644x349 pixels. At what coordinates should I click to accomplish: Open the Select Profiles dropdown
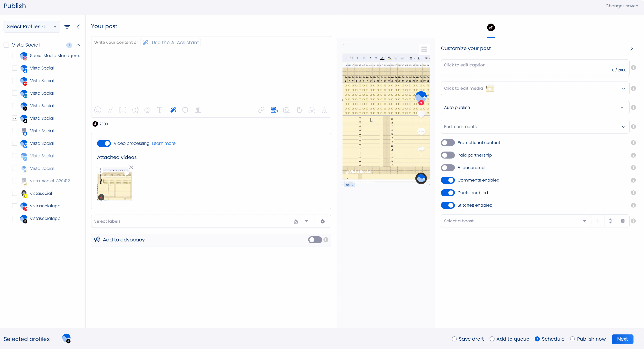32,26
